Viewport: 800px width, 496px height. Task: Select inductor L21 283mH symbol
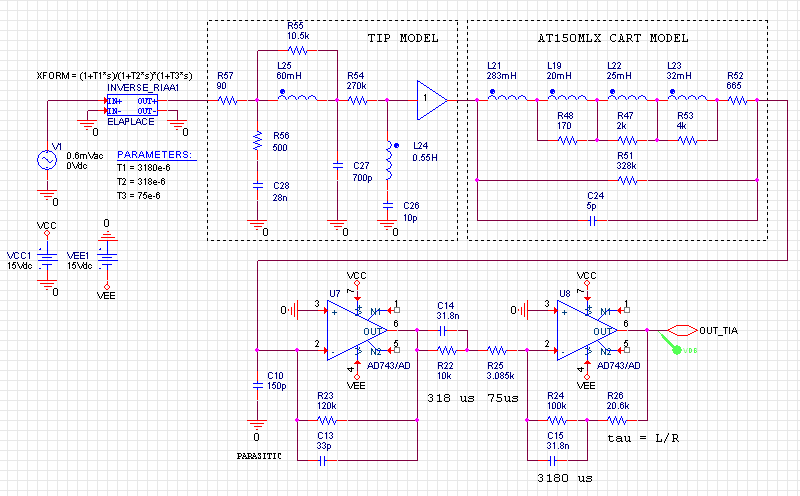507,96
